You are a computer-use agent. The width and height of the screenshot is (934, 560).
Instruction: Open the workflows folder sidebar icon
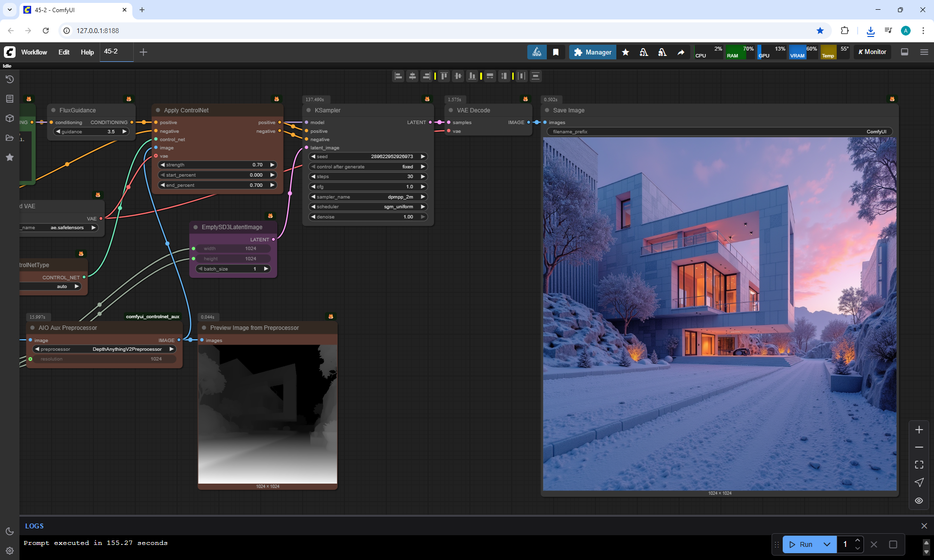[10, 138]
